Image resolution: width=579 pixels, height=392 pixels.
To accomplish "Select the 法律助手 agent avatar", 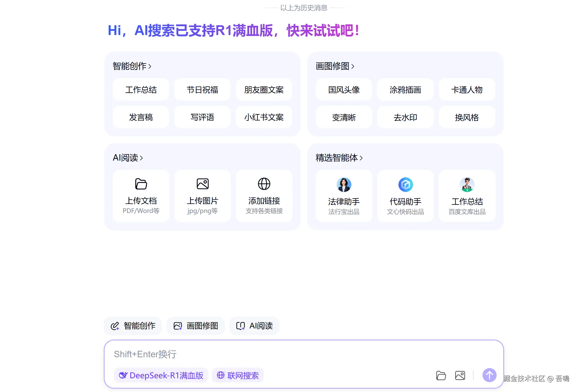I will [x=344, y=185].
